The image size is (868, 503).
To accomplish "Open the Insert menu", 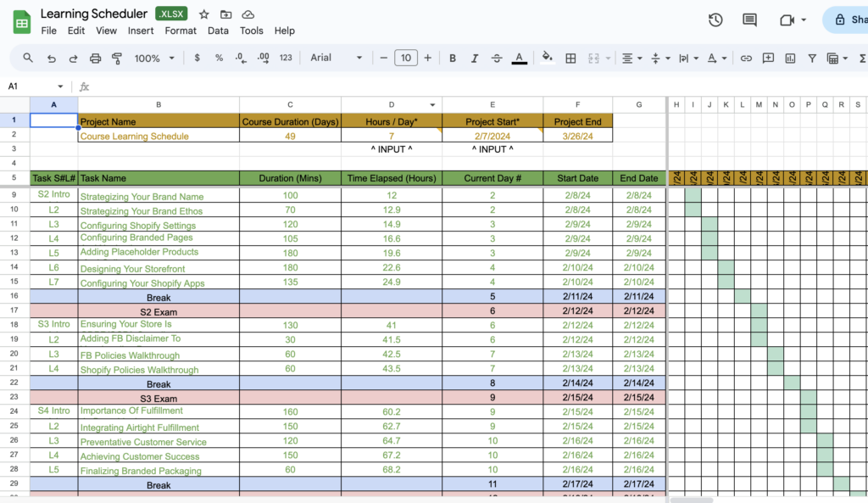I will (141, 31).
